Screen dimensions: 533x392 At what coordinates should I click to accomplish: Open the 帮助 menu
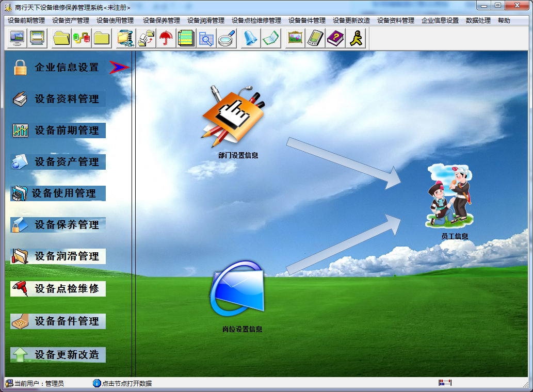click(504, 21)
